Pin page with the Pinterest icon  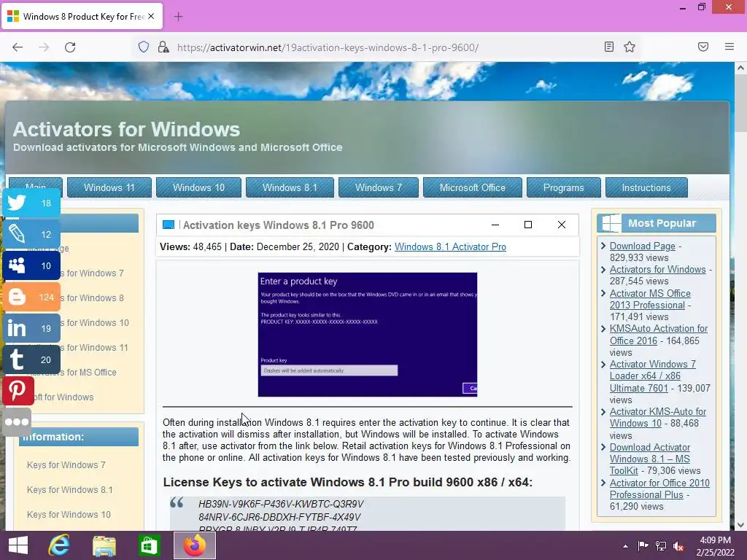click(x=18, y=391)
